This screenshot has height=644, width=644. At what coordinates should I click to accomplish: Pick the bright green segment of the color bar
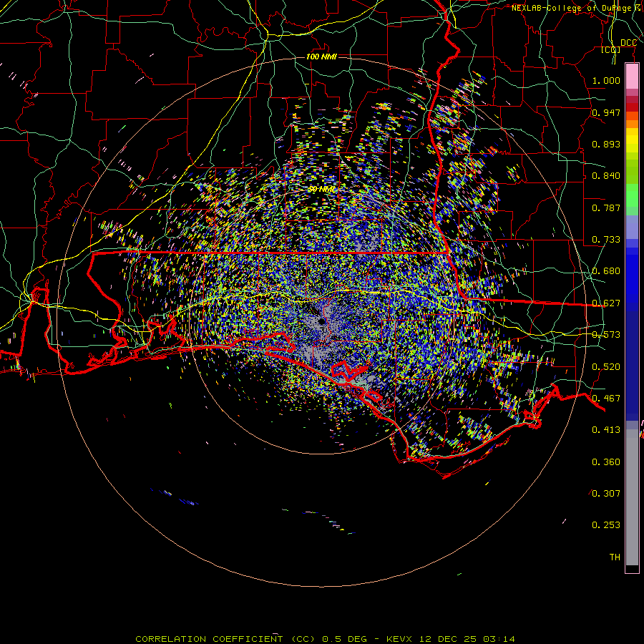pyautogui.click(x=632, y=195)
